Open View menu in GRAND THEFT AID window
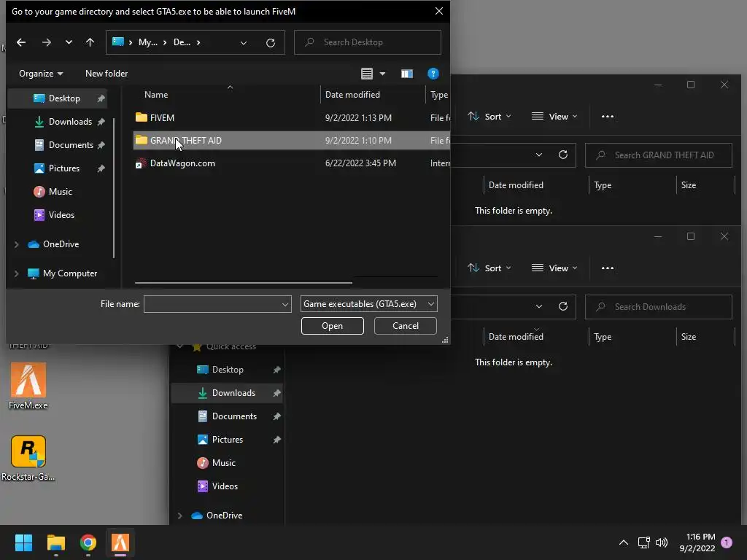The height and width of the screenshot is (560, 747). point(554,117)
